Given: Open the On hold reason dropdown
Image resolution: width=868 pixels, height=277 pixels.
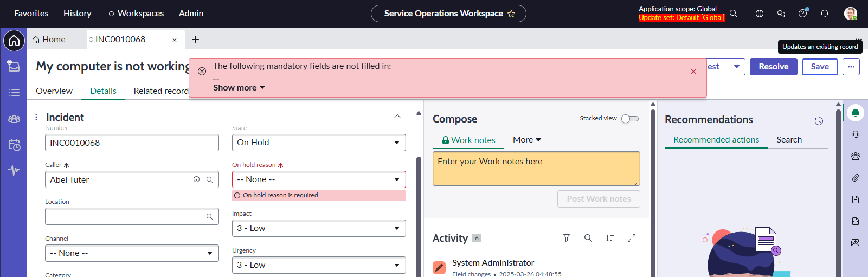Looking at the screenshot, I should point(319,179).
